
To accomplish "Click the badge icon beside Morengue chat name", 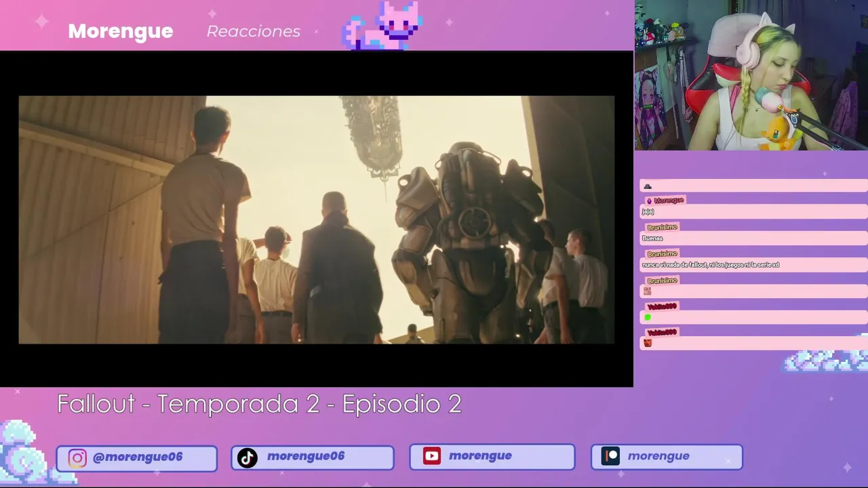I will [x=649, y=201].
